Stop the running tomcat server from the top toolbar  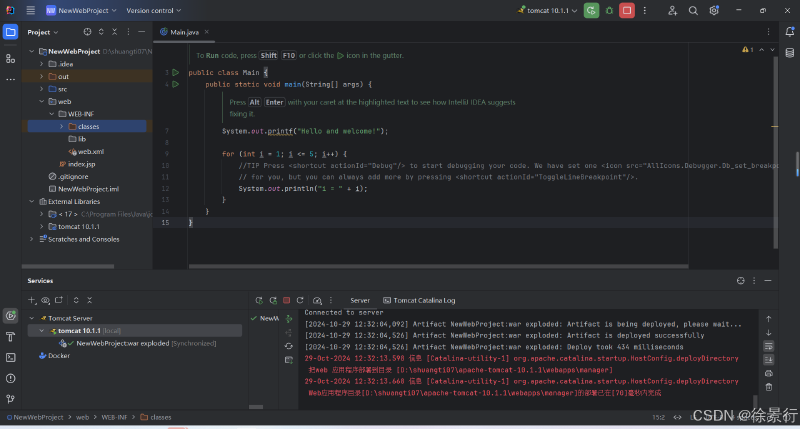click(627, 10)
